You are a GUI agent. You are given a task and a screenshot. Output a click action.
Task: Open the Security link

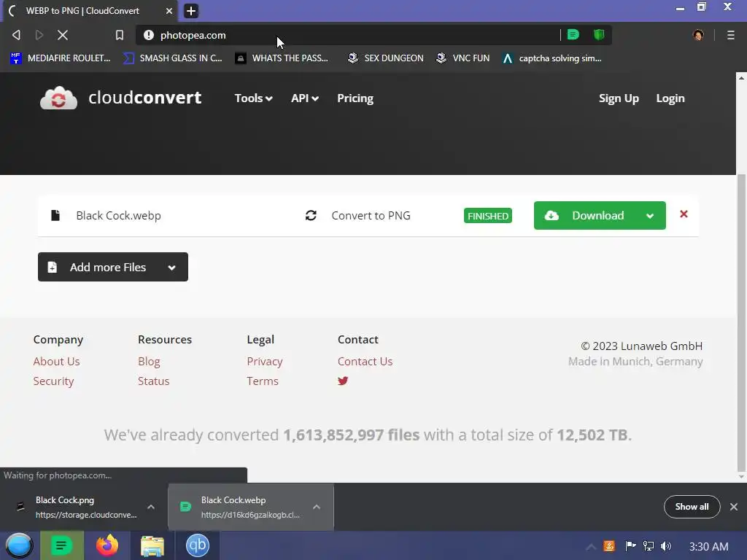tap(53, 381)
